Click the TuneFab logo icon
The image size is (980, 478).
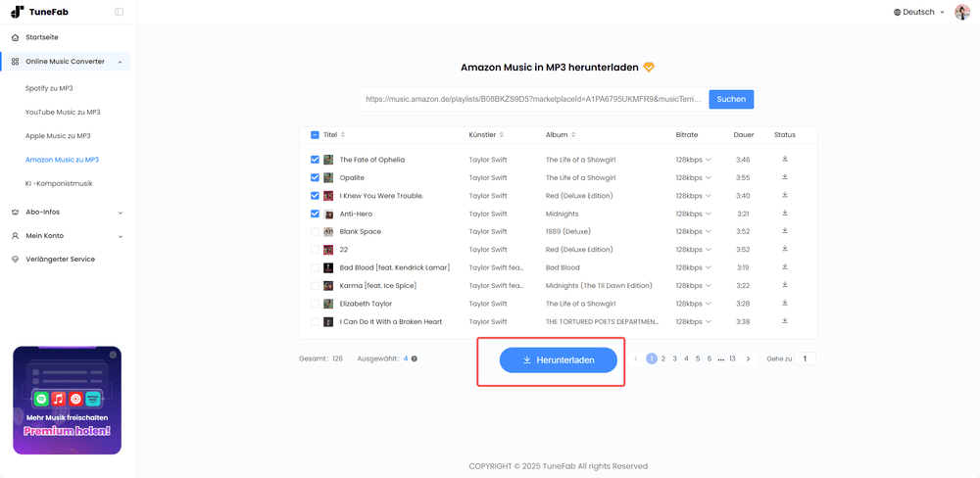click(x=17, y=12)
